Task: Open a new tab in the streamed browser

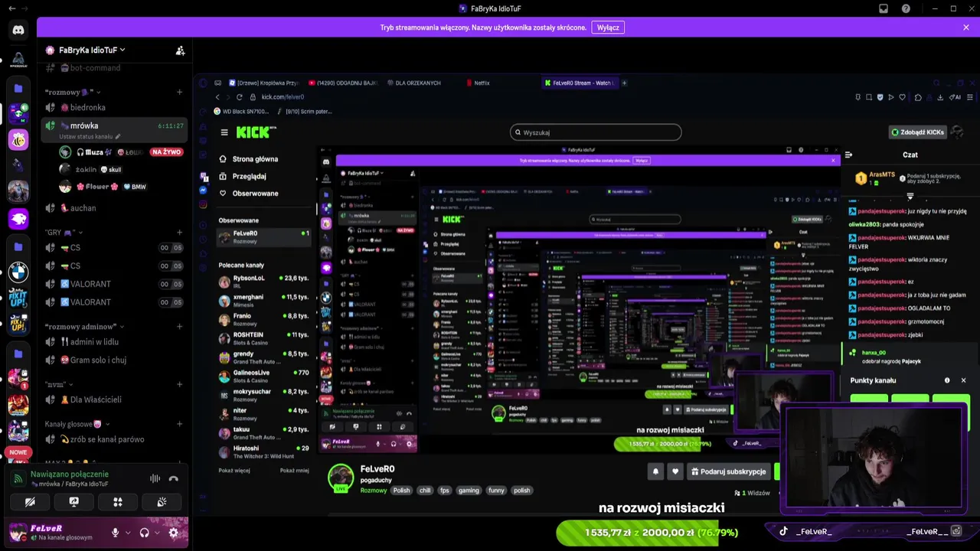Action: click(x=624, y=83)
